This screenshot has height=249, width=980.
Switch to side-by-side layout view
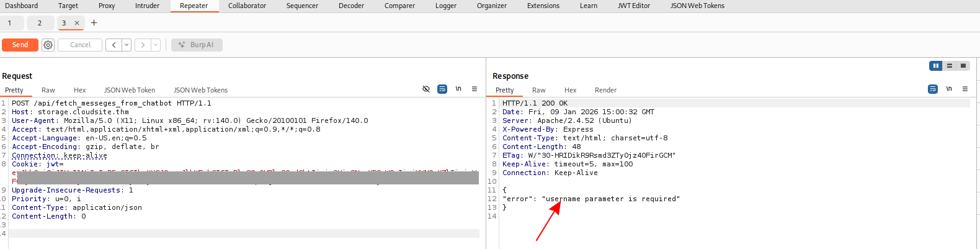click(935, 66)
